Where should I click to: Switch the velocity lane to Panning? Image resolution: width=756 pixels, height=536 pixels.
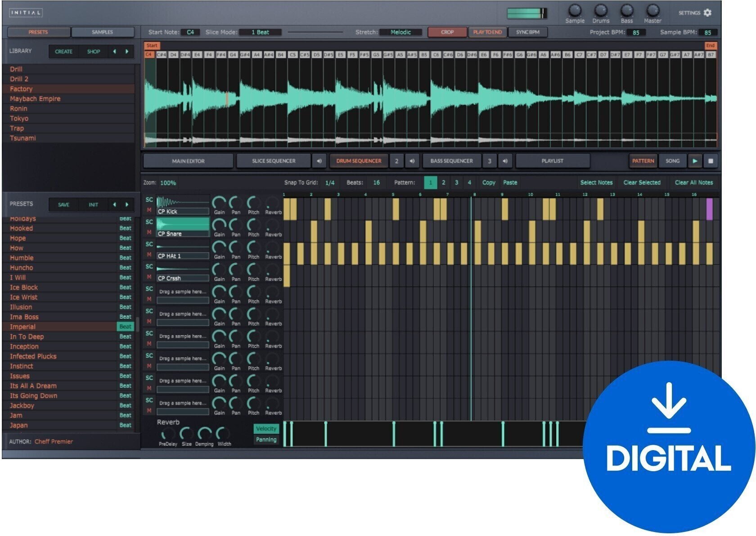click(266, 440)
